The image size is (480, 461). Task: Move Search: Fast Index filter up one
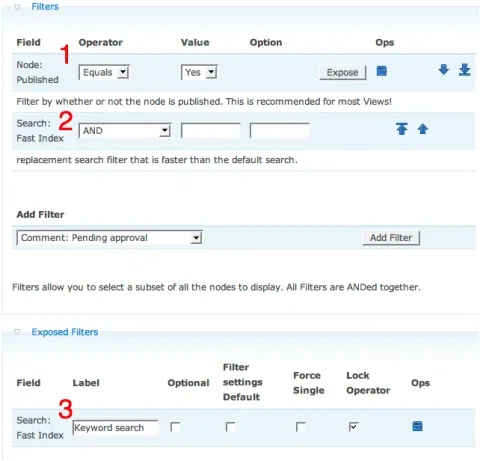tap(423, 129)
